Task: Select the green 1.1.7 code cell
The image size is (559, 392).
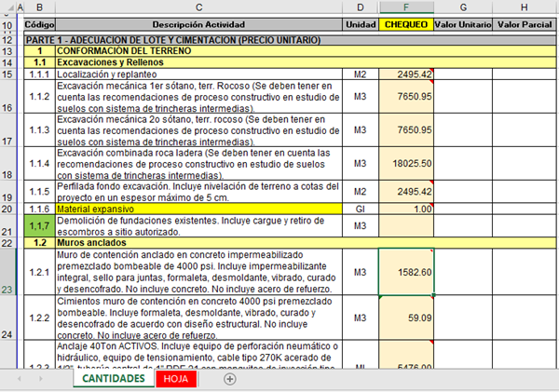Action: click(39, 224)
